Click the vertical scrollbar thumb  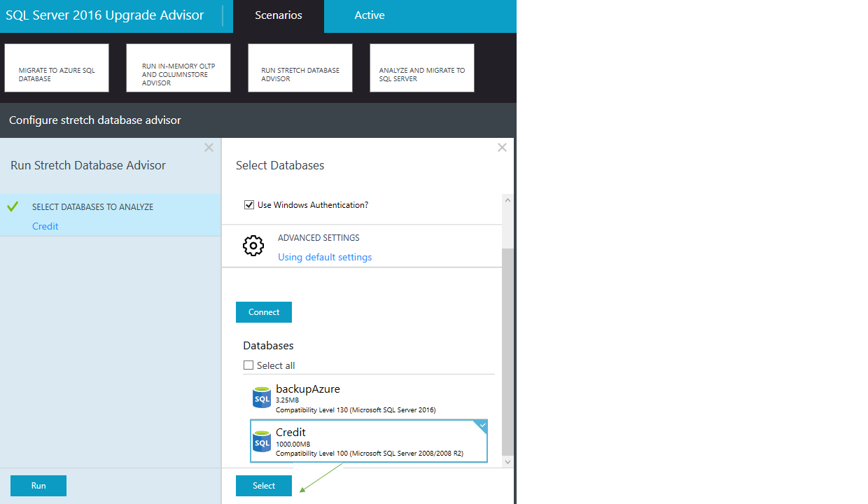(508, 352)
